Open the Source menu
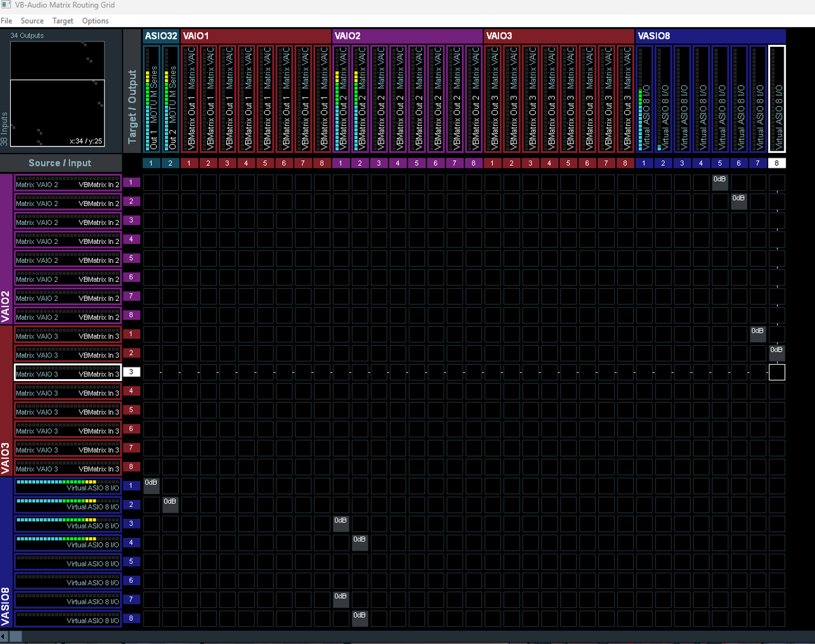The height and width of the screenshot is (644, 815). point(32,21)
